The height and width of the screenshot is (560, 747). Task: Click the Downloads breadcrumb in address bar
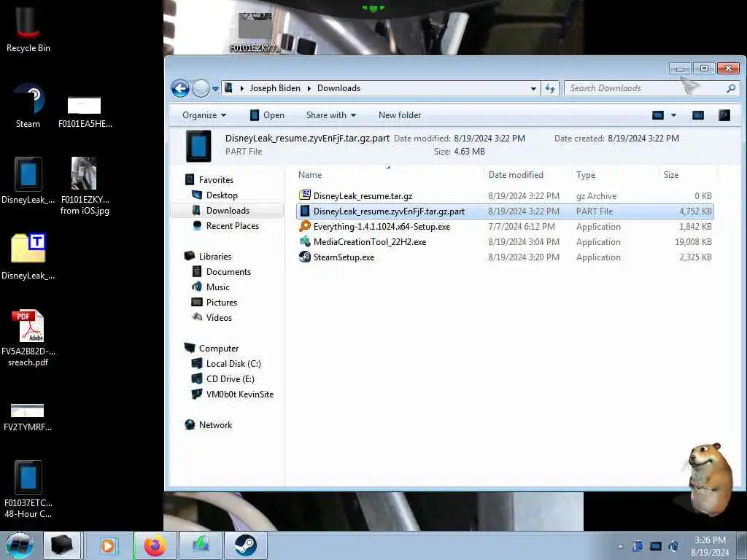tap(338, 88)
